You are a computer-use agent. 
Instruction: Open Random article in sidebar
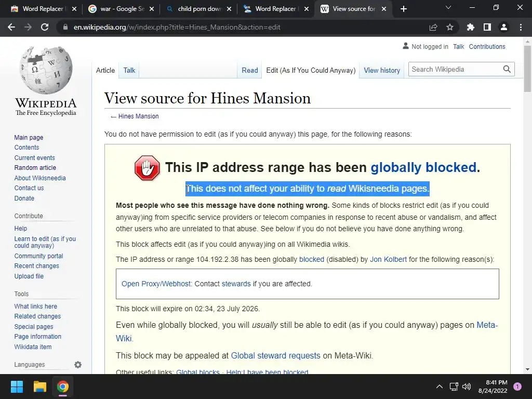[35, 168]
